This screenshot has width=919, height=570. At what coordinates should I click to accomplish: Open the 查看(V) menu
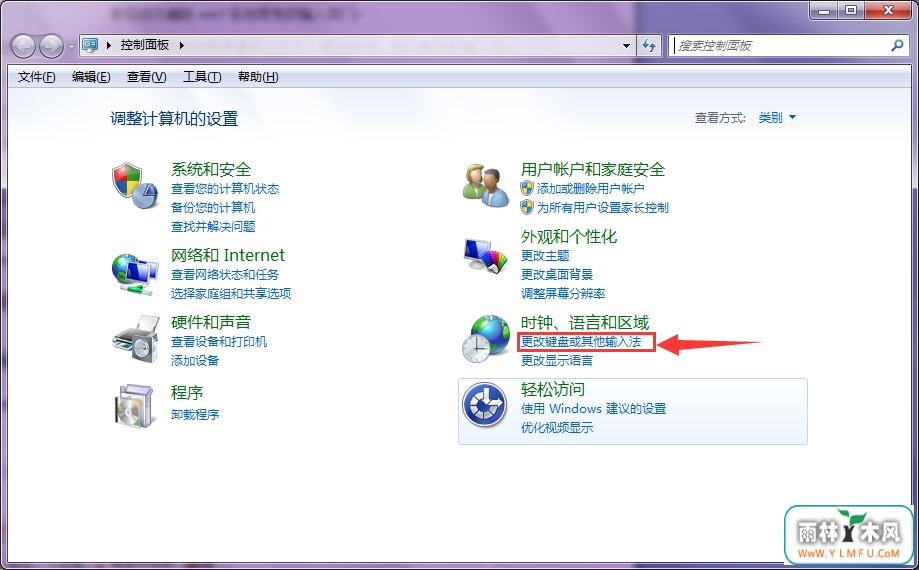point(147,77)
